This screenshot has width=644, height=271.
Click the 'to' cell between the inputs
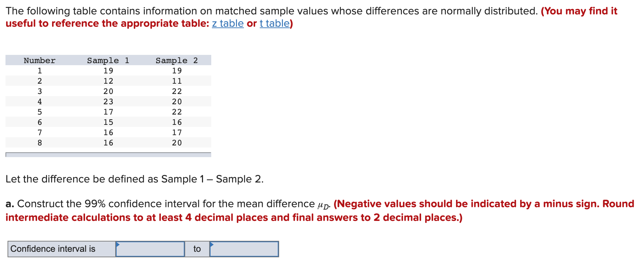(197, 249)
